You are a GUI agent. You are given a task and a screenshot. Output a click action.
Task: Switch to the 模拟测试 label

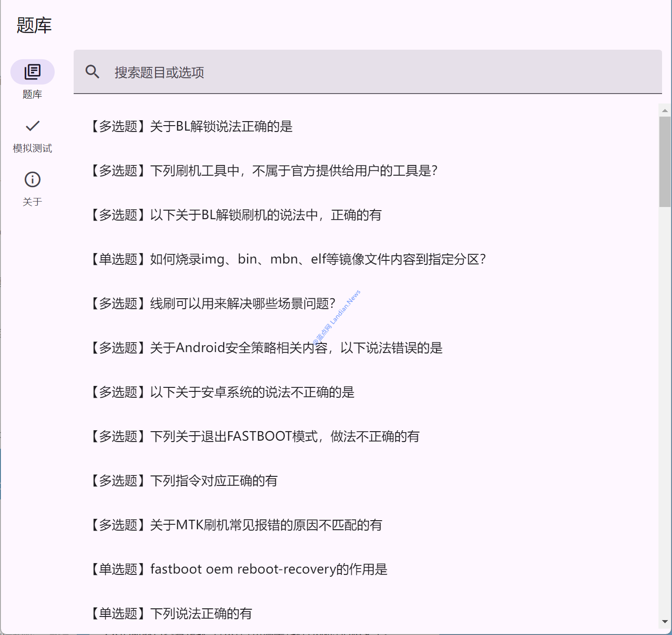pyautogui.click(x=33, y=148)
